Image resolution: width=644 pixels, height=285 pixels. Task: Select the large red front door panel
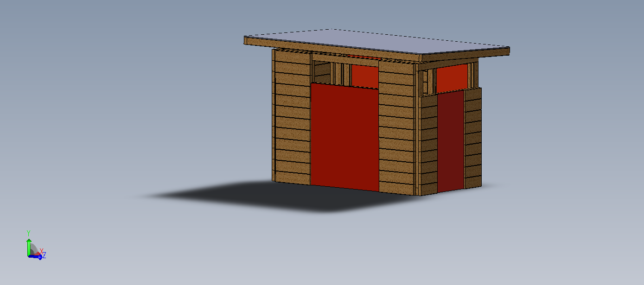click(x=344, y=136)
